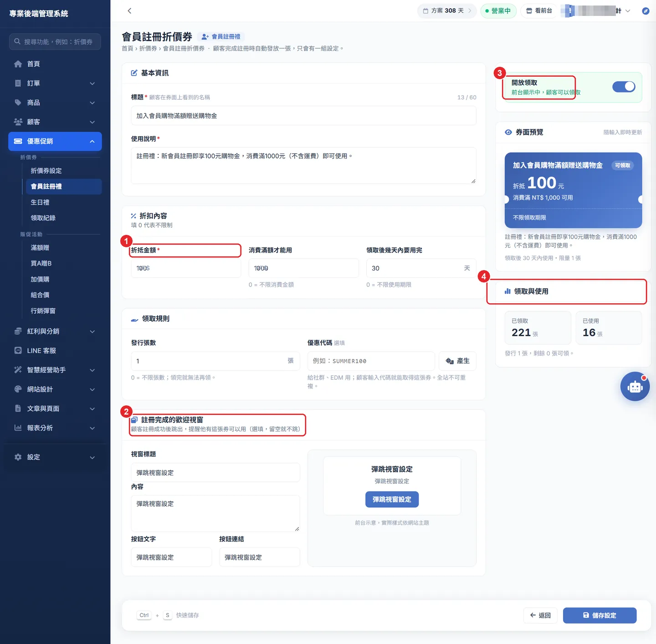Click the 設定 gear icon in sidebar

coord(18,457)
